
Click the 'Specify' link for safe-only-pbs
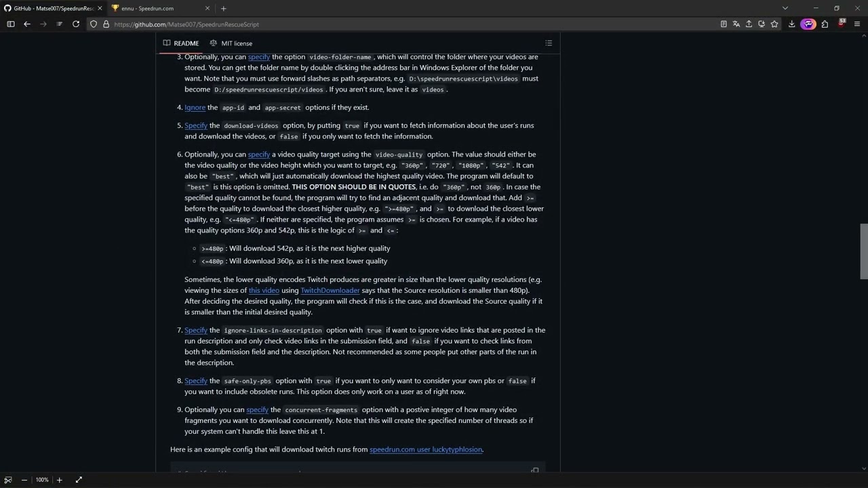196,381
